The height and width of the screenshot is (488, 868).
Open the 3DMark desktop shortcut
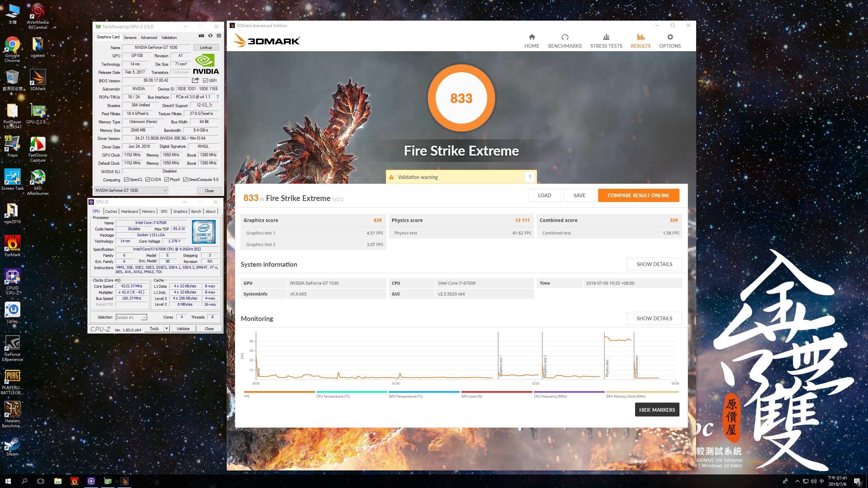pyautogui.click(x=38, y=80)
